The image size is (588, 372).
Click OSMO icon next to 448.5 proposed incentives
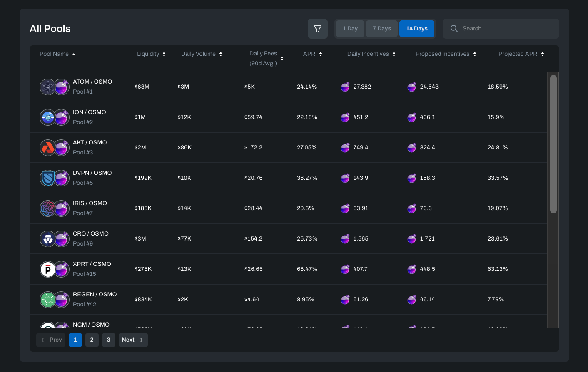coord(412,269)
